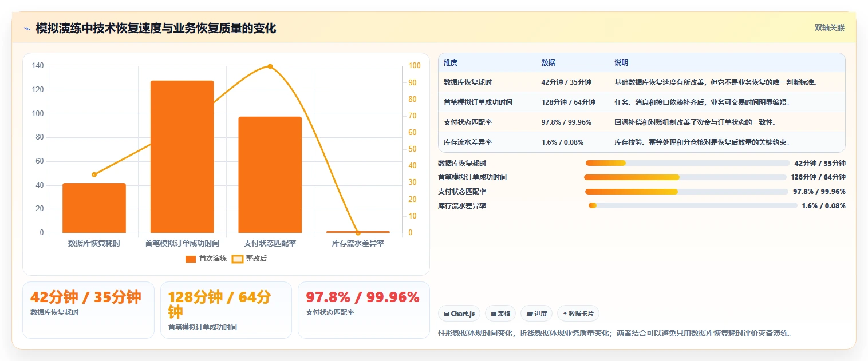Click the 维度 table column header
The image size is (868, 361).
[x=451, y=63]
